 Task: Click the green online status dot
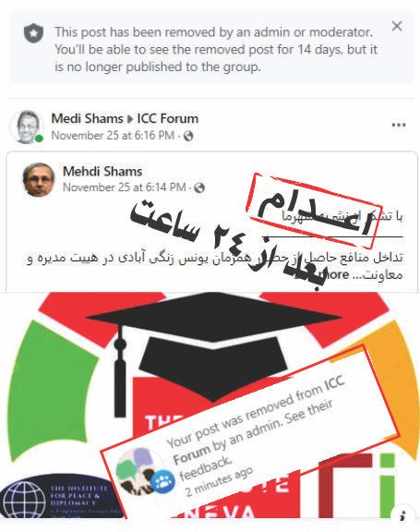[40, 139]
